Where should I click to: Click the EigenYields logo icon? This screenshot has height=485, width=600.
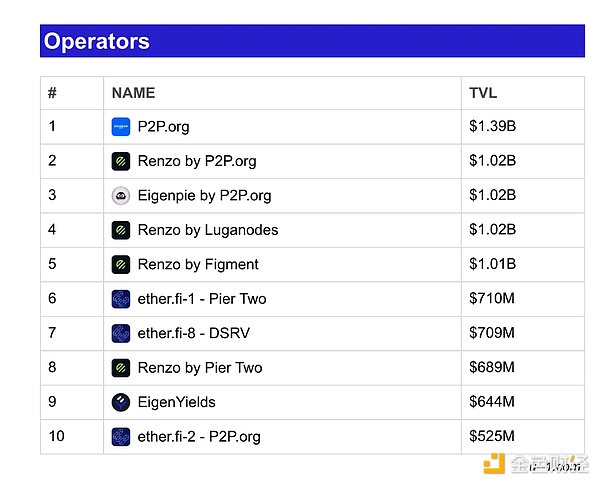pos(121,402)
